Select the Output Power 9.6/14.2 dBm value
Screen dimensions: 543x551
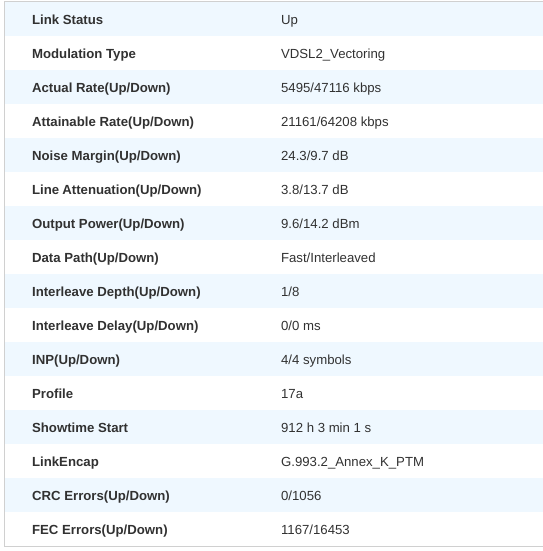[x=320, y=223]
